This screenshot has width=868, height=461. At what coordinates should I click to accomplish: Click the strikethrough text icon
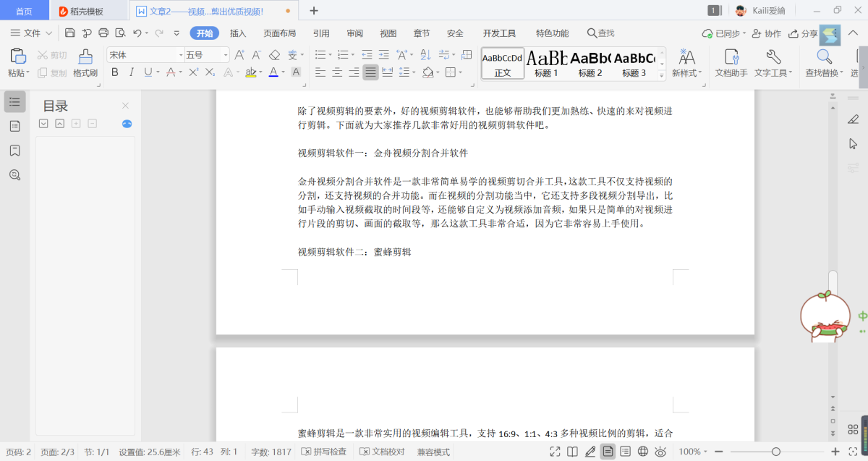(x=171, y=72)
